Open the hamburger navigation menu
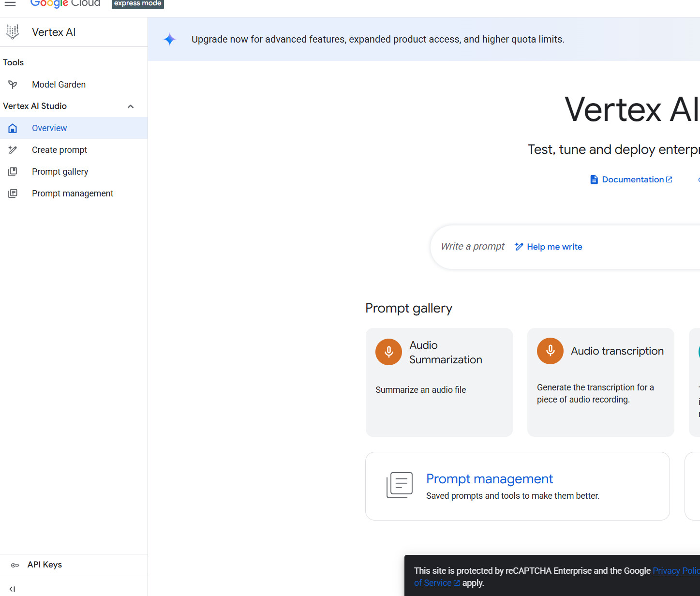Image resolution: width=700 pixels, height=596 pixels. coord(10,3)
